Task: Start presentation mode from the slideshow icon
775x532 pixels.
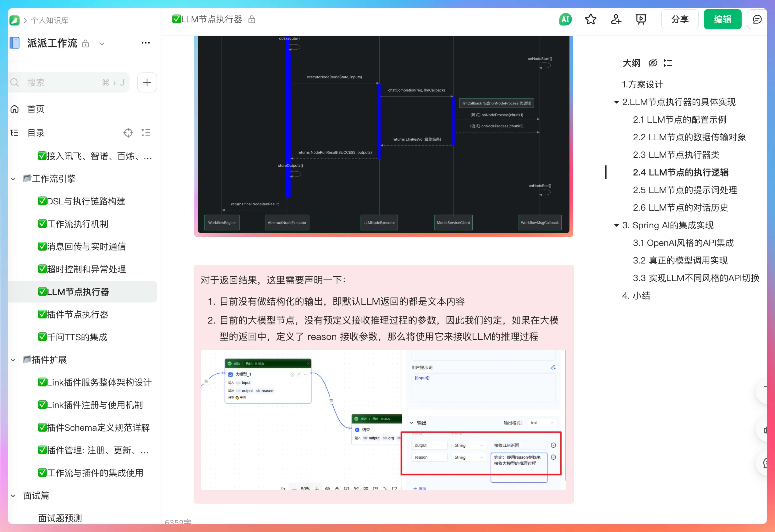Action: [x=641, y=19]
